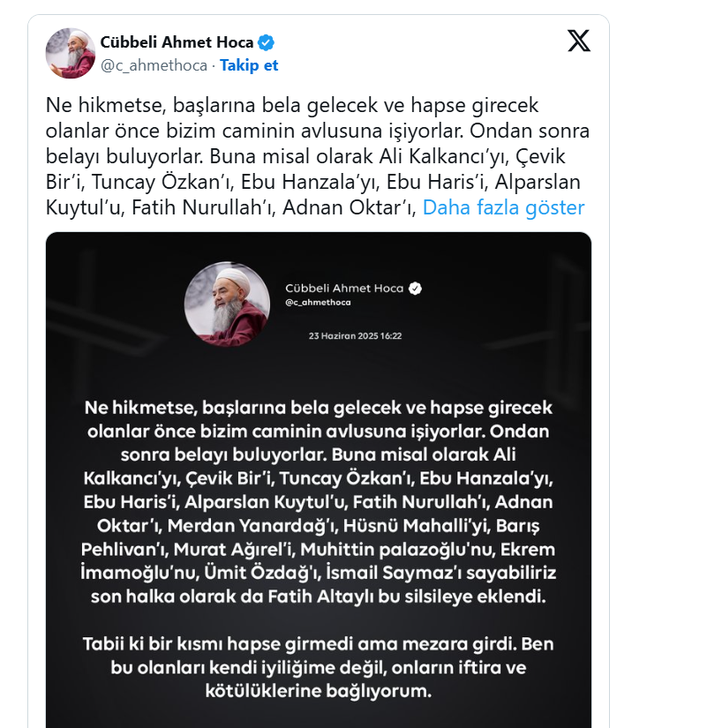Click the bold line starting İmamoğlu'nu, Ümit Özdağ'ı
The width and height of the screenshot is (707, 728).
pos(319,573)
